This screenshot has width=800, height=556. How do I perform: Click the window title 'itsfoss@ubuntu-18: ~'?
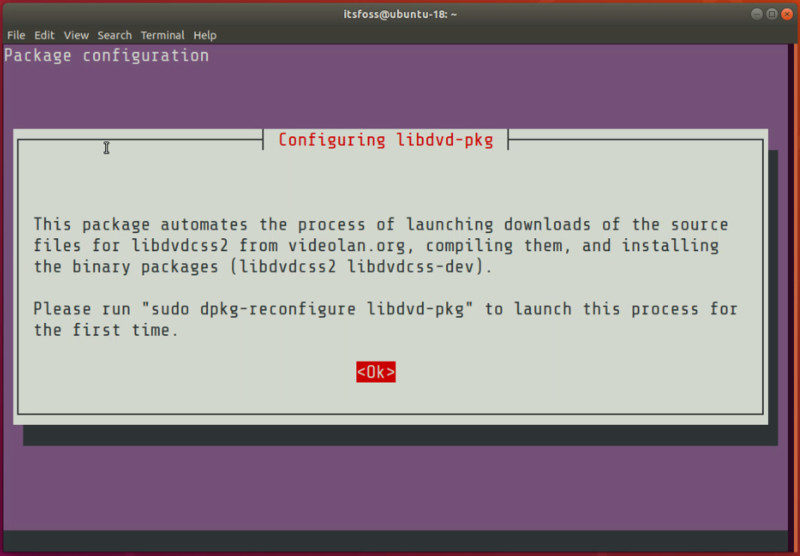tap(400, 14)
